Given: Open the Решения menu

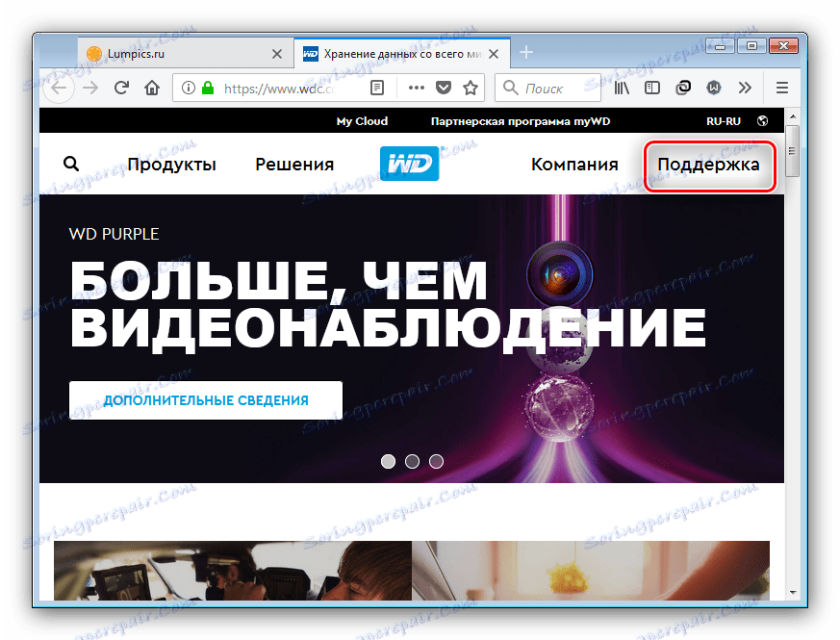Looking at the screenshot, I should (294, 164).
